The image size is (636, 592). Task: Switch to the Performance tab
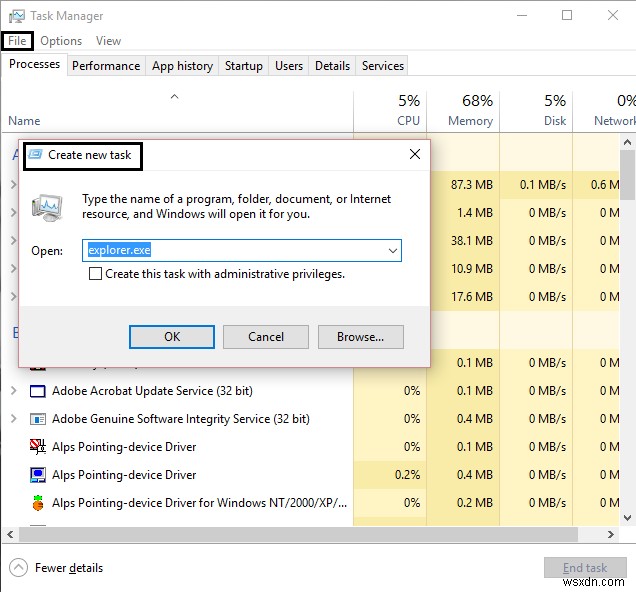106,66
